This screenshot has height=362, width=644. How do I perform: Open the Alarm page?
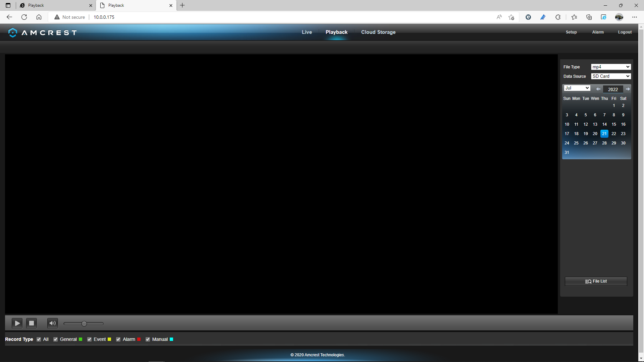(598, 32)
